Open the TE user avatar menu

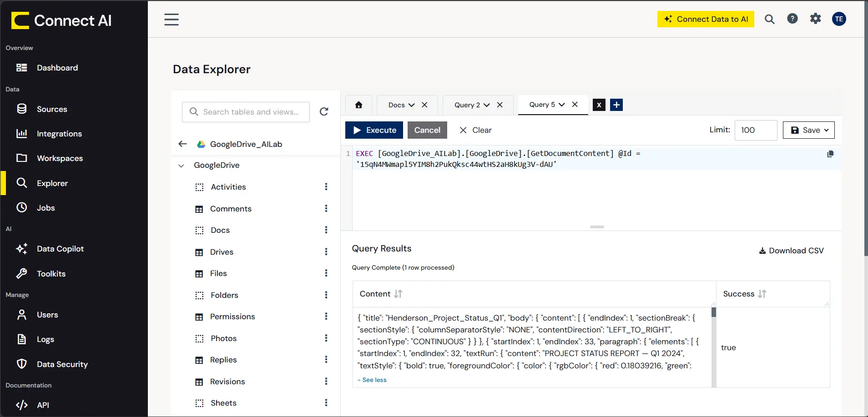839,19
